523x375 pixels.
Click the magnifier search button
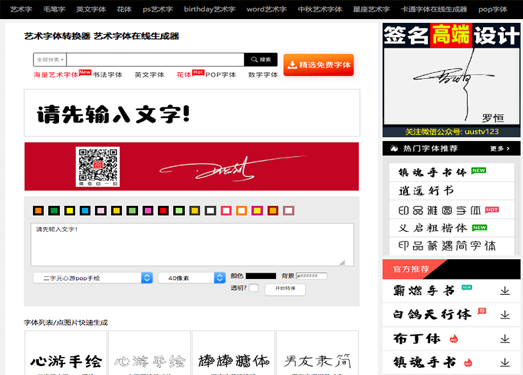[x=261, y=60]
